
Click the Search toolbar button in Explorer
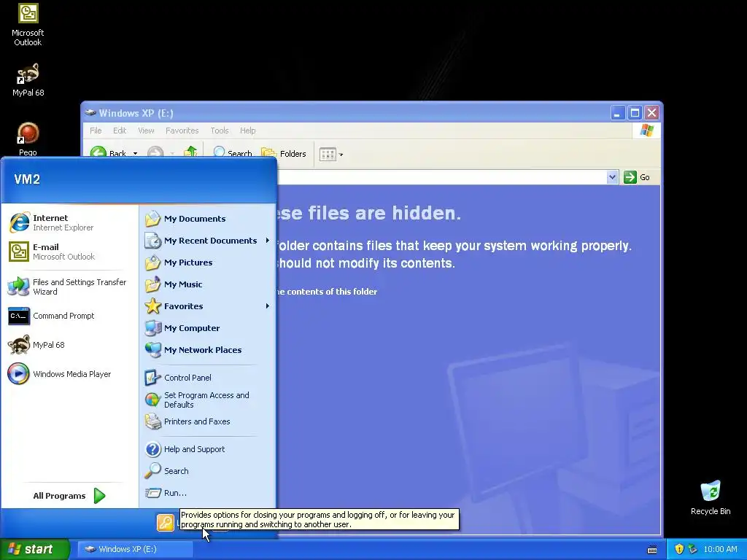coord(233,152)
